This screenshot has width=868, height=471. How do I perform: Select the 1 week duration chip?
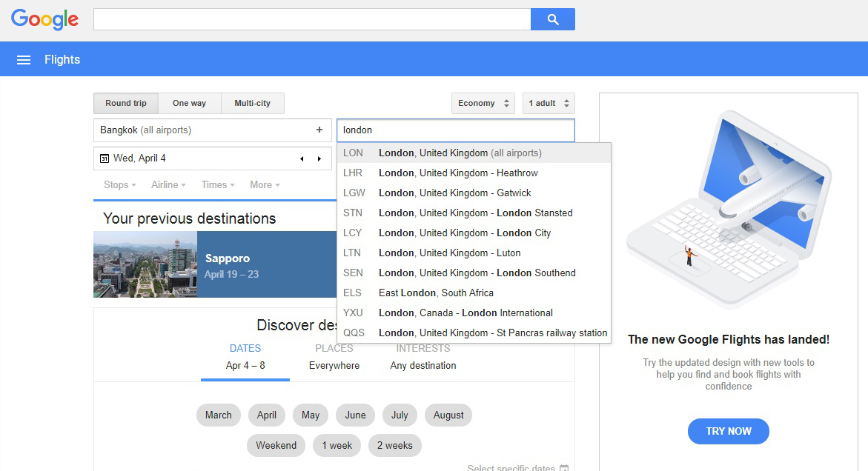tap(337, 446)
